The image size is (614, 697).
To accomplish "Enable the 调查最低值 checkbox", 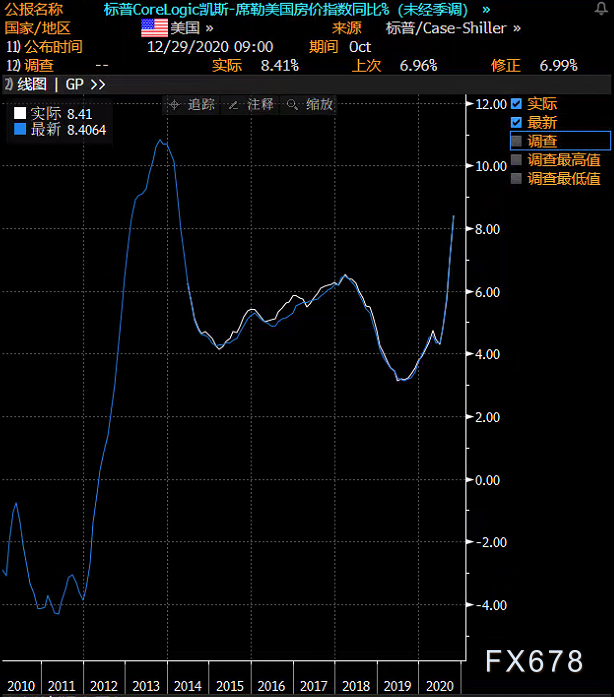I will [516, 179].
